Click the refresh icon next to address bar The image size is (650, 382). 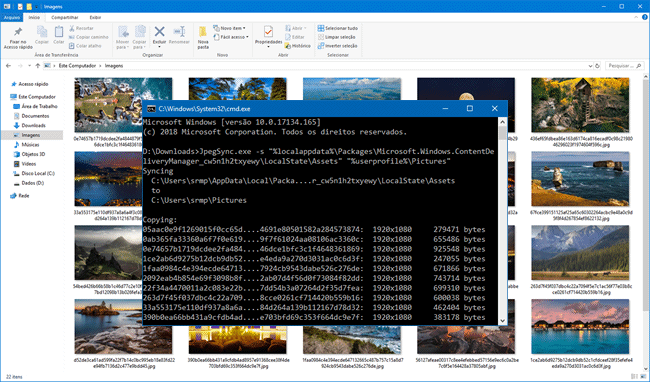[597, 66]
